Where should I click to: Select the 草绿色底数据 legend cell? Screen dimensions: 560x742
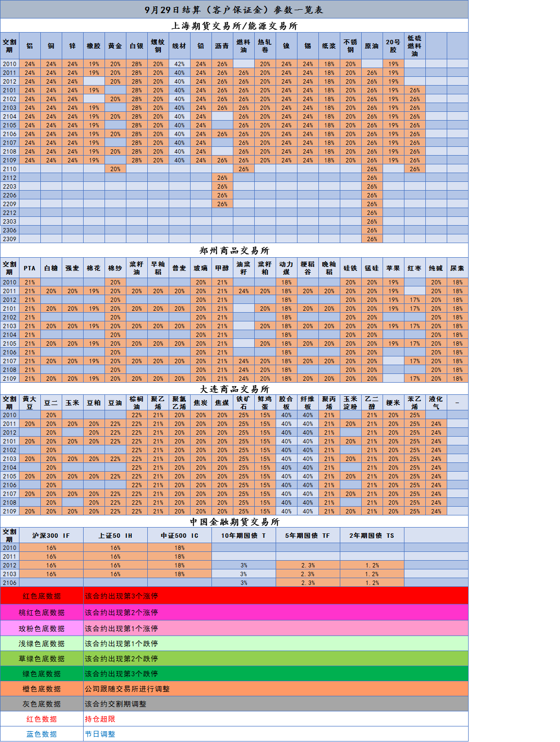42,658
